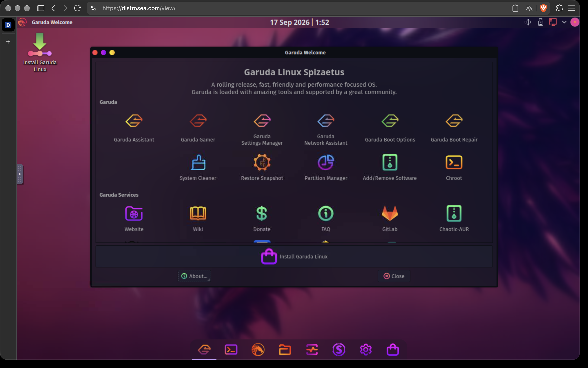Image resolution: width=588 pixels, height=368 pixels.
Task: Open file manager in dock
Action: pyautogui.click(x=285, y=350)
